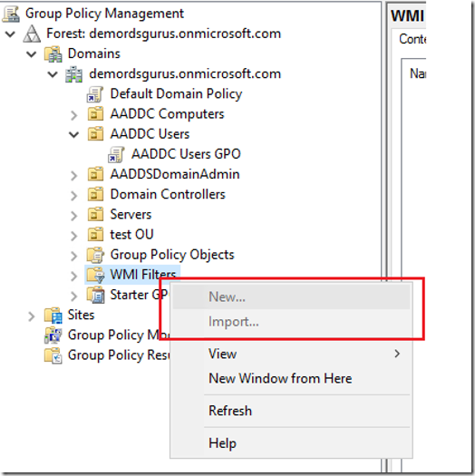This screenshot has width=475, height=476.
Task: Select the WMI Filters label
Action: point(143,275)
